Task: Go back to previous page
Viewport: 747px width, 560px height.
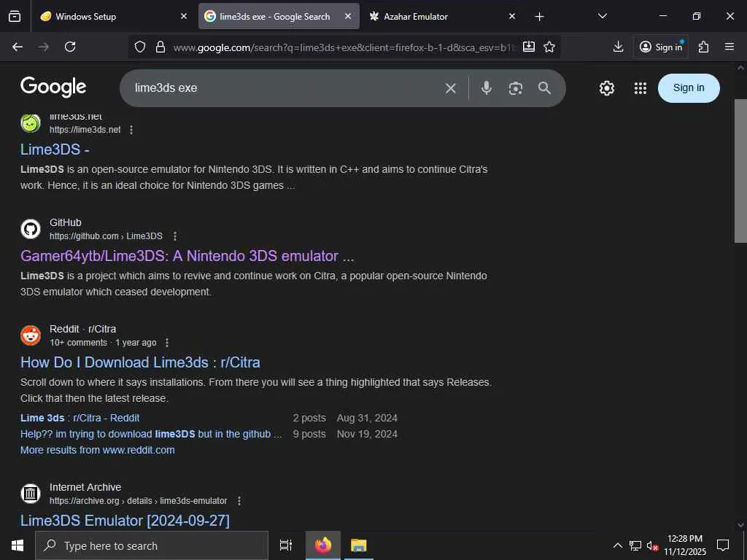Action: tap(18, 47)
